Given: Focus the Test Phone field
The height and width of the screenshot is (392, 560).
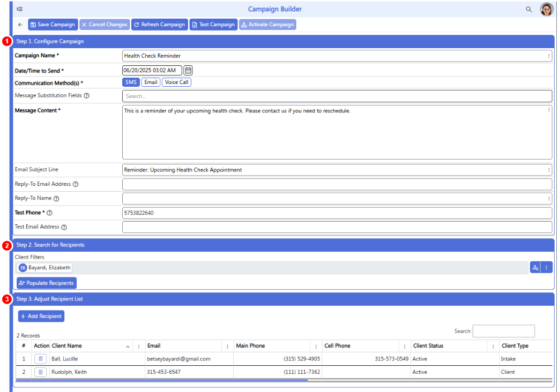Looking at the screenshot, I should pos(337,213).
